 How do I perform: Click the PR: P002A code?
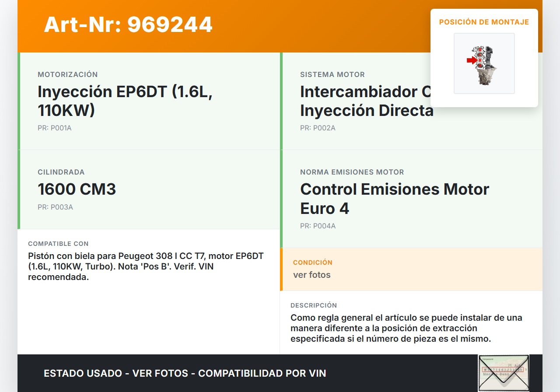(318, 128)
